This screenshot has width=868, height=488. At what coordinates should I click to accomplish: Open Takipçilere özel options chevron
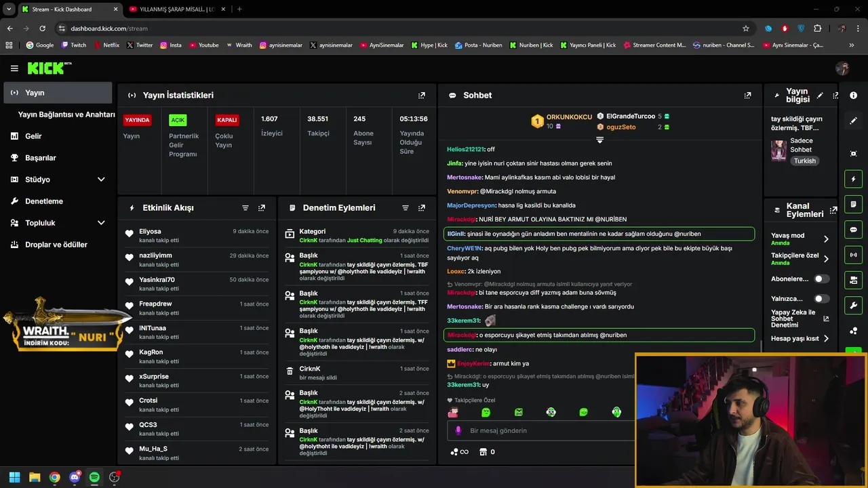coord(826,259)
